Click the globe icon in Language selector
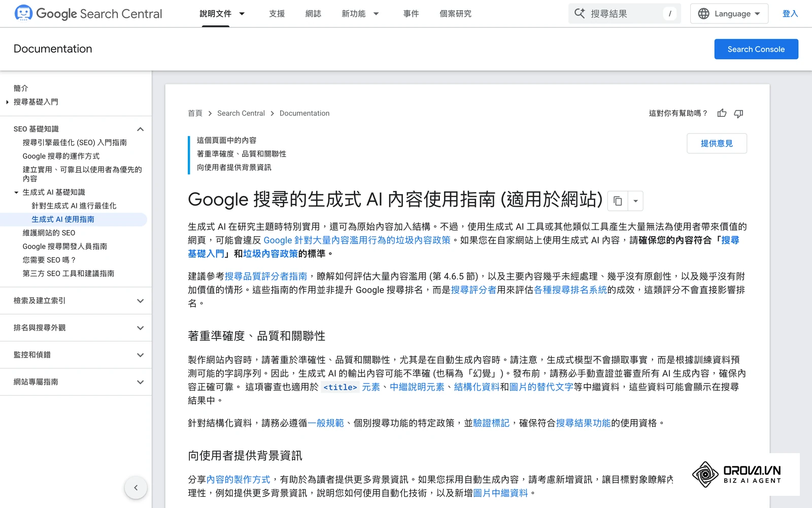812x508 pixels. pyautogui.click(x=703, y=14)
